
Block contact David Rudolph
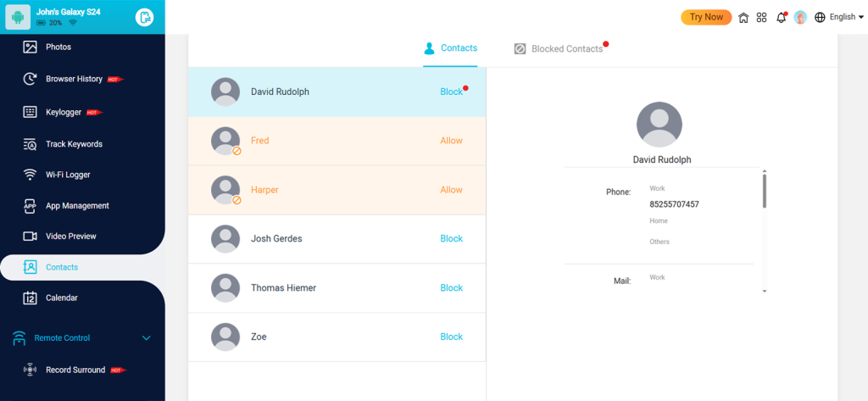tap(451, 92)
